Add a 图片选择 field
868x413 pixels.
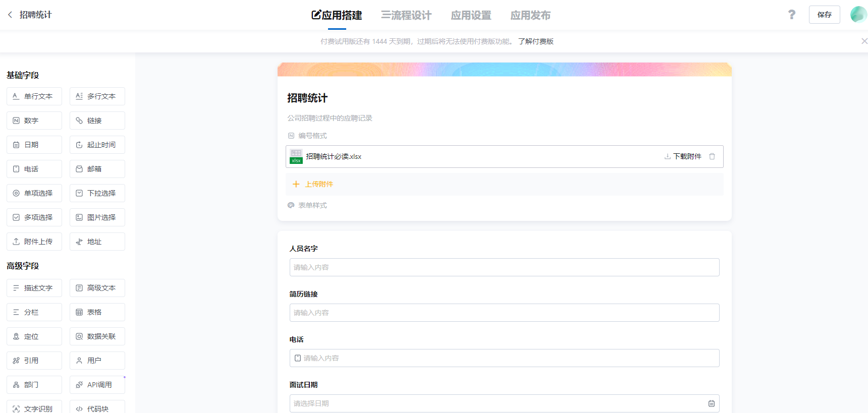point(97,217)
